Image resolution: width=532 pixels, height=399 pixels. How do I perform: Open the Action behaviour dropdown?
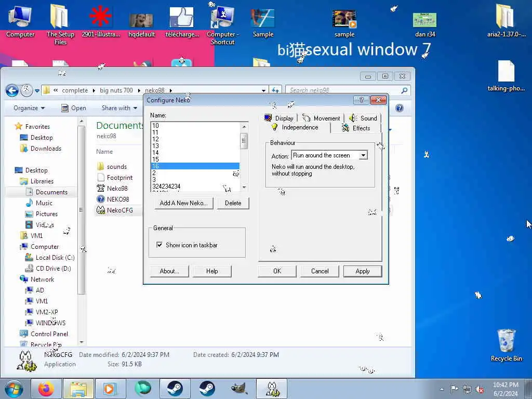click(363, 155)
